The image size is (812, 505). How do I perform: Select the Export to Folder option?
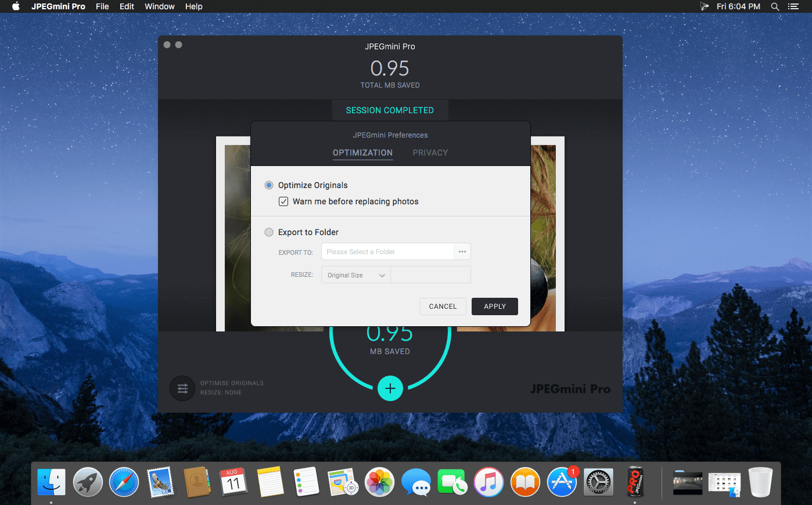click(x=269, y=232)
